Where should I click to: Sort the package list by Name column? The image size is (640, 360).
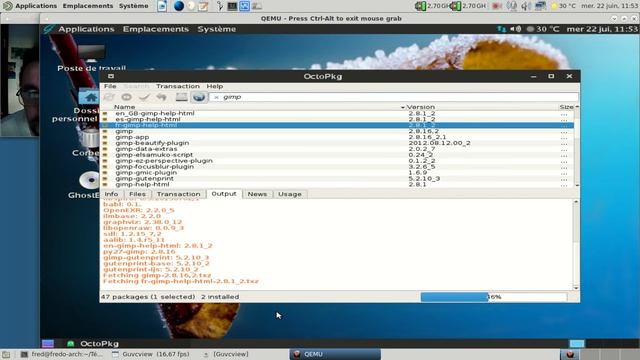coord(124,107)
